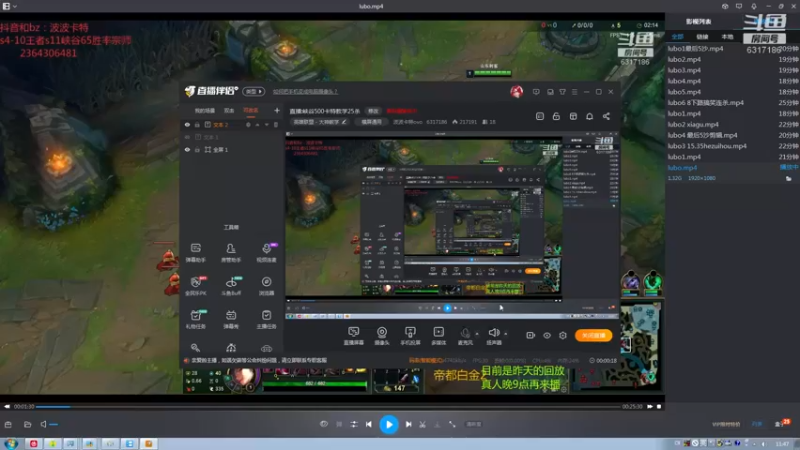Image resolution: width=800 pixels, height=450 pixels.
Task: Add a 多媒体 media source
Action: [439, 336]
